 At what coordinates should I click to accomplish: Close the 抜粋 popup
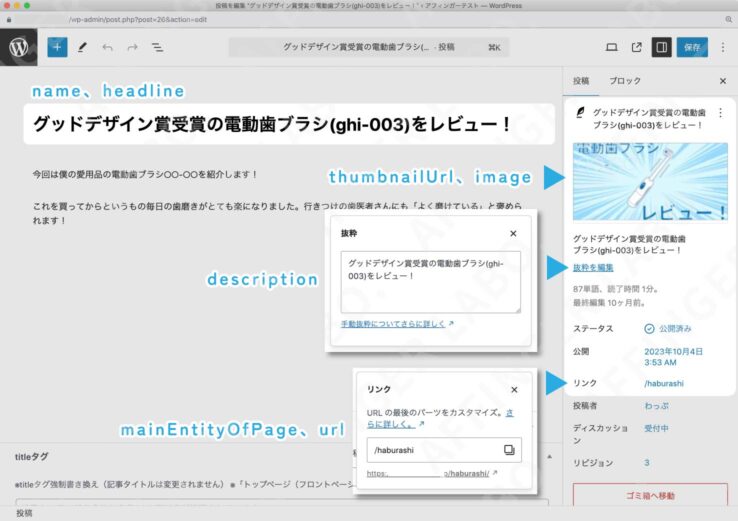coord(513,233)
